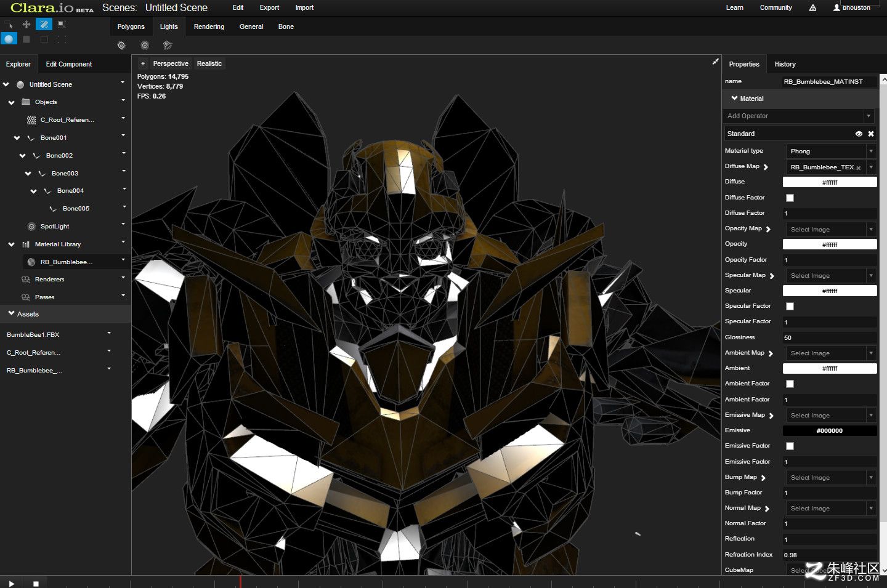Click the C_Root_Referen mesh icon

pos(32,119)
